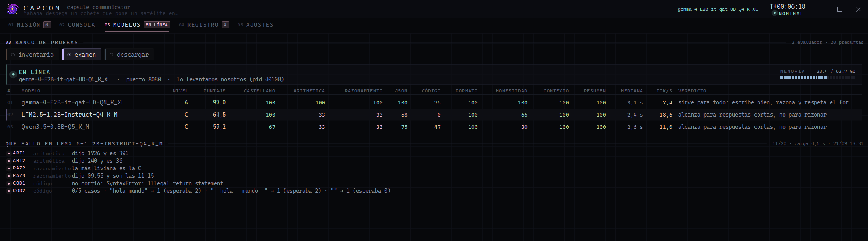Sort by the JSON column header
The image size is (868, 241).
coord(401,91)
